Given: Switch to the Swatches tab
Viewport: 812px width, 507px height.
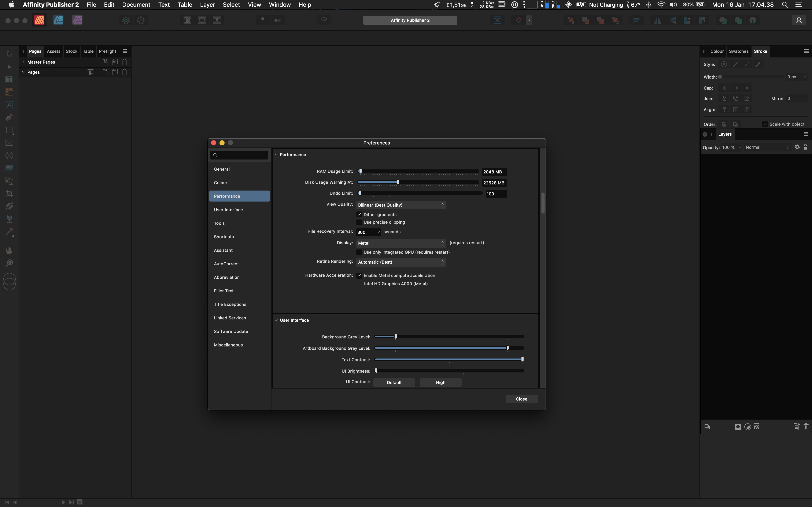Looking at the screenshot, I should (x=738, y=51).
